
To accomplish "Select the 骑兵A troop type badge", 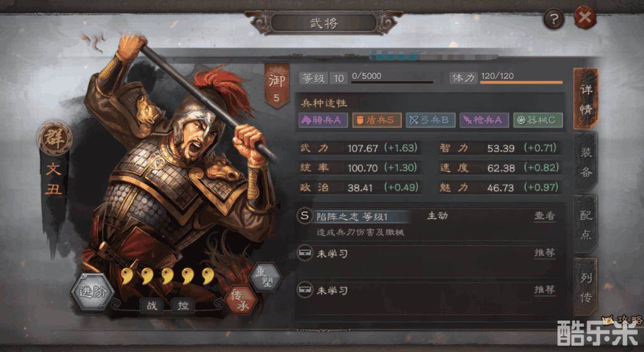I will tap(323, 120).
